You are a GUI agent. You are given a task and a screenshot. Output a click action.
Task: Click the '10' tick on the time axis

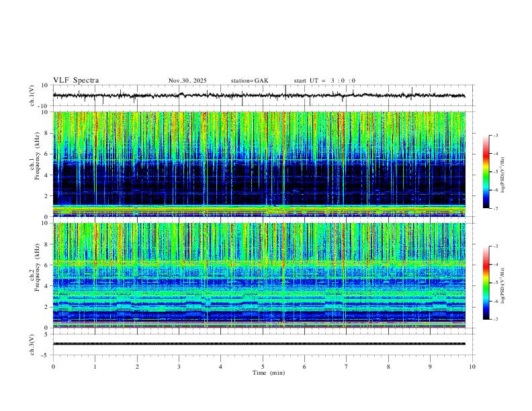pyautogui.click(x=472, y=367)
